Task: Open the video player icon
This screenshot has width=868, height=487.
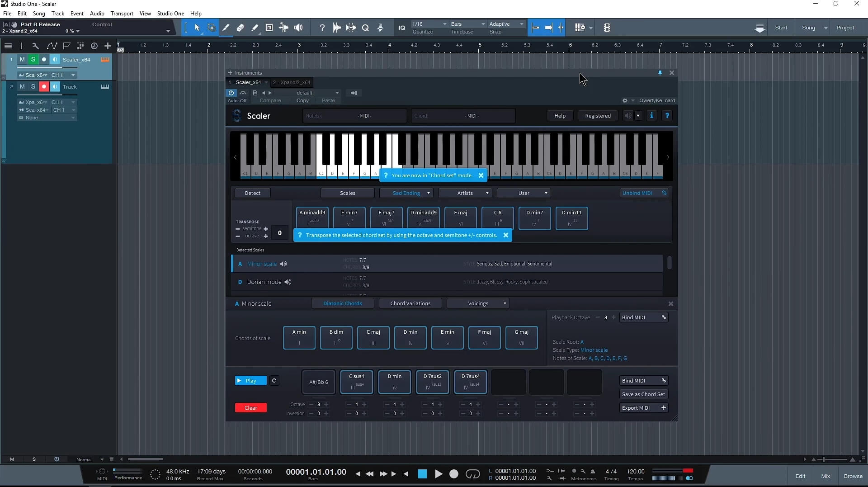Action: tap(607, 28)
